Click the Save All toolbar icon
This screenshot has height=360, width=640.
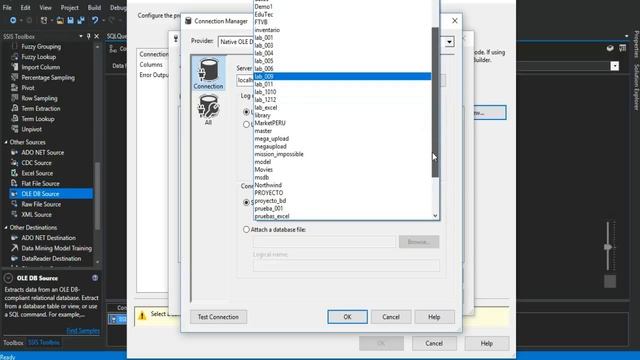coord(81,20)
